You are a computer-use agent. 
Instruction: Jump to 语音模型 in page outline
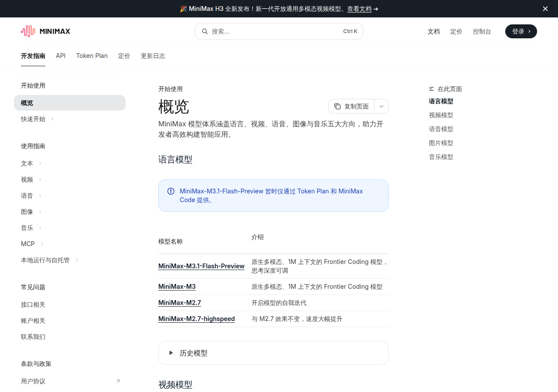(441, 129)
